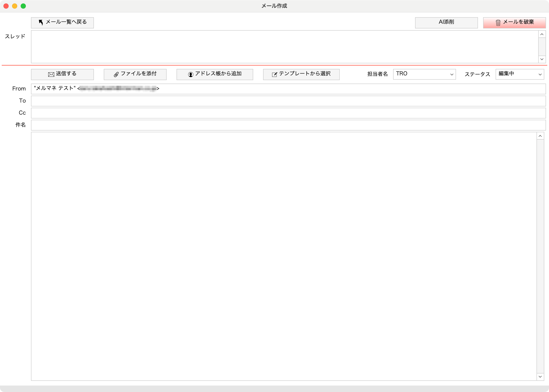
Task: Click the address book person icon
Action: tap(191, 75)
